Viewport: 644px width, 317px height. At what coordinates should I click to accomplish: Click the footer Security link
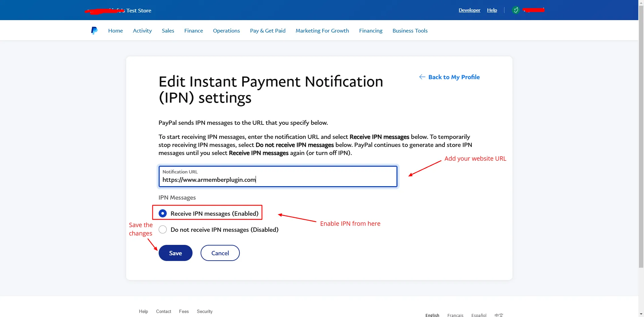tap(205, 311)
